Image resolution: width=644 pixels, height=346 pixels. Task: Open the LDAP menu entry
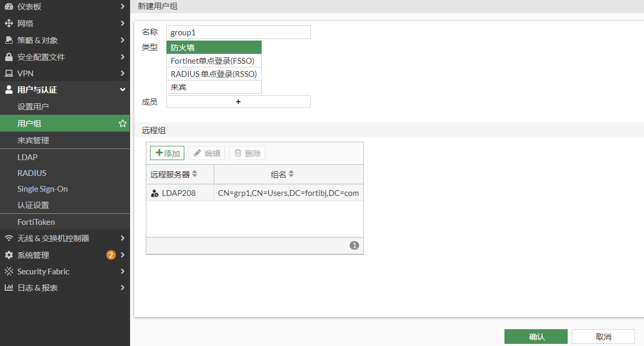pyautogui.click(x=27, y=157)
